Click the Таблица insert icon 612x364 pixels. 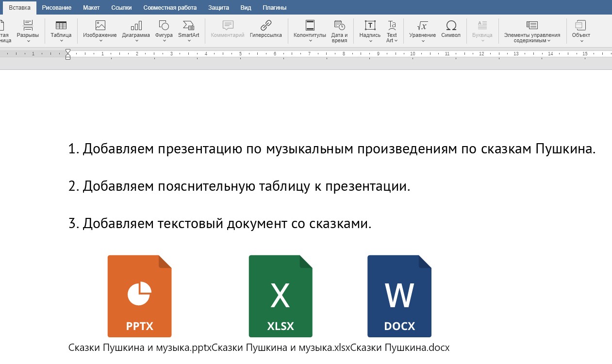(61, 25)
